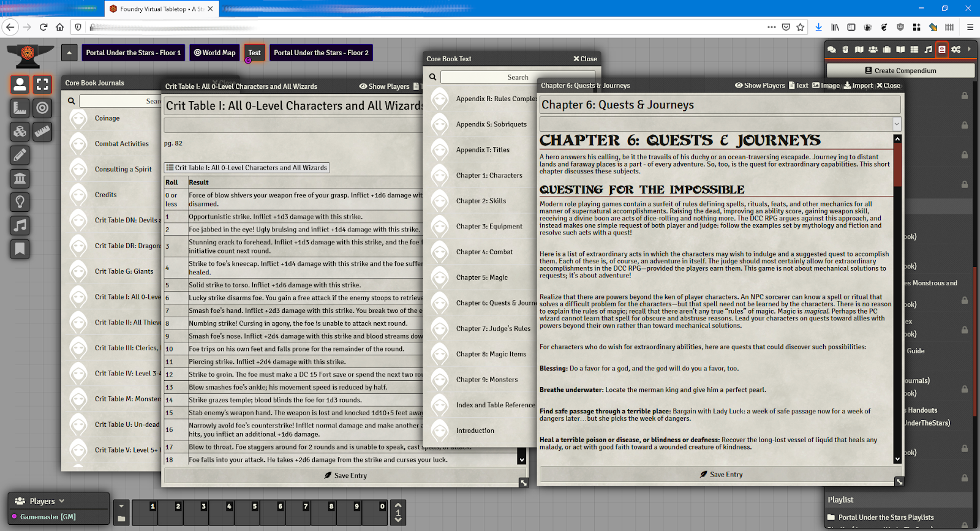Reload the page in Firefox
Screen dimensions: 980x531
coord(43,27)
